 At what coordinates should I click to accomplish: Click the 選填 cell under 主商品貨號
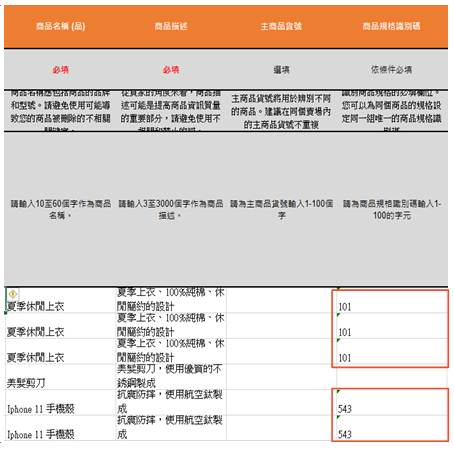click(x=281, y=70)
